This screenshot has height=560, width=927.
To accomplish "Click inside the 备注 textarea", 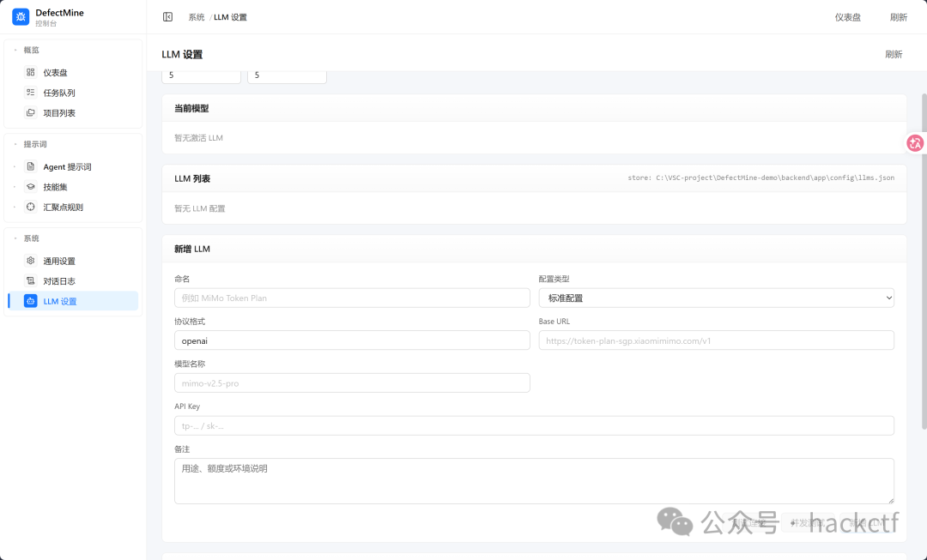I will click(x=534, y=481).
